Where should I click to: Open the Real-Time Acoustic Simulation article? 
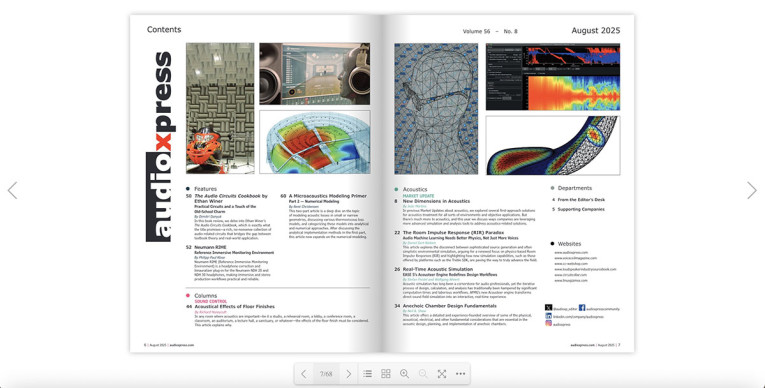click(438, 269)
